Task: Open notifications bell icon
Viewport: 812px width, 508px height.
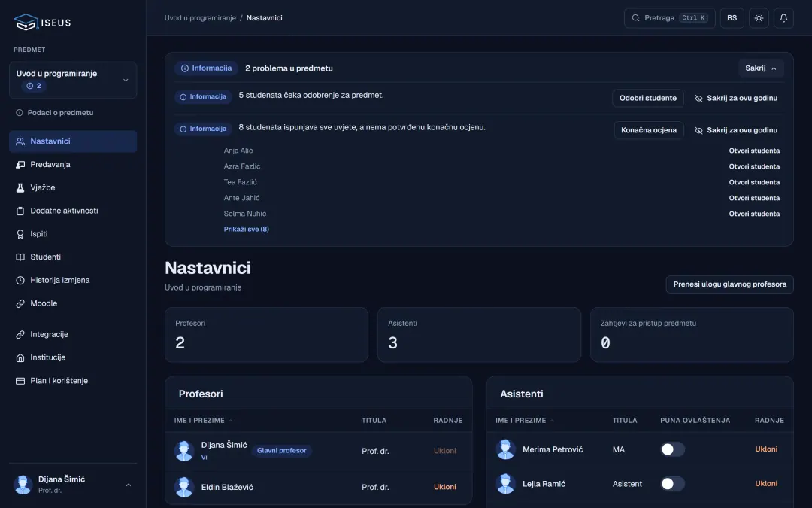Action: (x=783, y=18)
